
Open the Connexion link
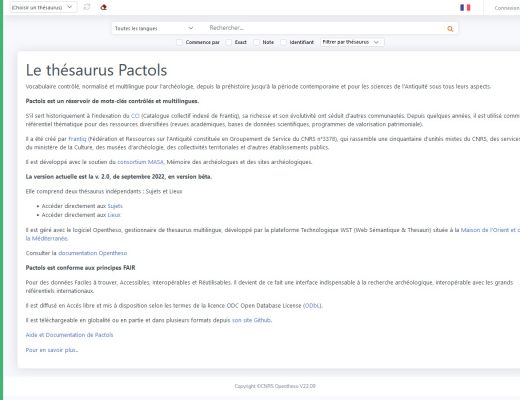coord(507,8)
